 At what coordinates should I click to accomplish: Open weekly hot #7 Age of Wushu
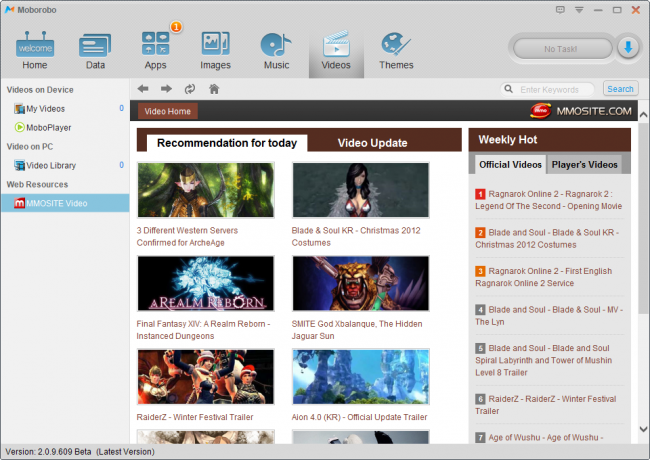click(539, 437)
